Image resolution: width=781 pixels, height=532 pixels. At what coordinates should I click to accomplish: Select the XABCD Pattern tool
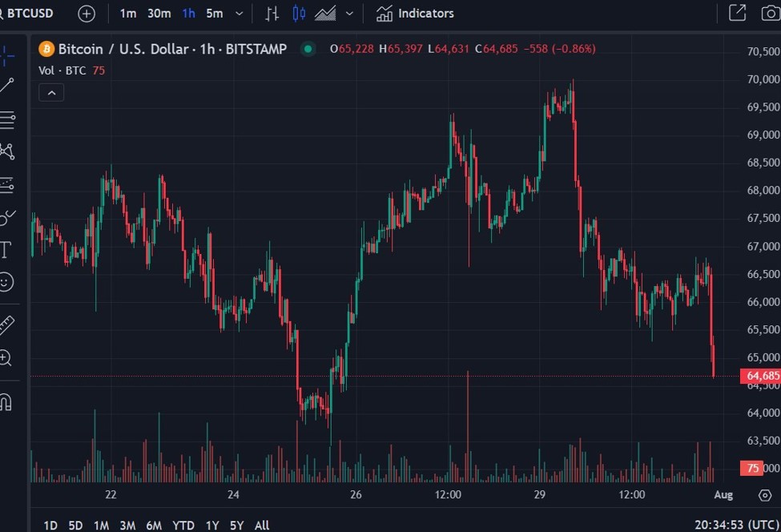pyautogui.click(x=8, y=151)
